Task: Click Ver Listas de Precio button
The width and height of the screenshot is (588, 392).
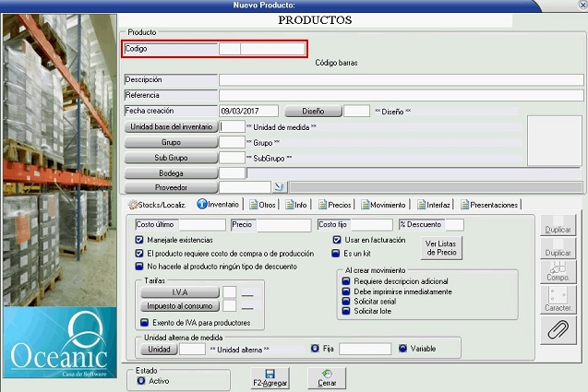Action: coord(441,247)
